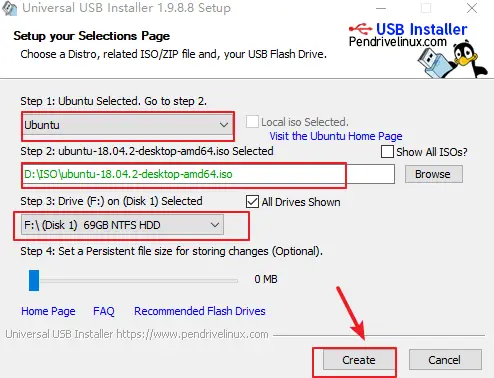Click the ISO file path input field
This screenshot has height=378, width=494.
pos(209,174)
